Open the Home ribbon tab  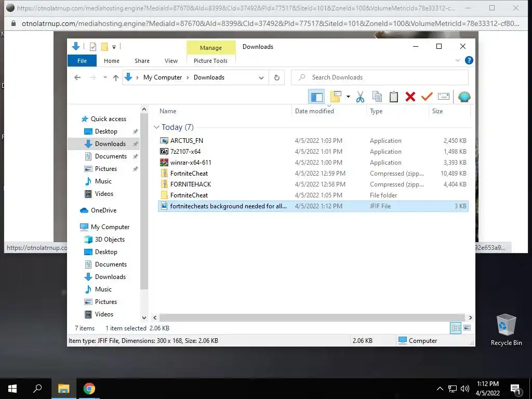click(x=112, y=61)
